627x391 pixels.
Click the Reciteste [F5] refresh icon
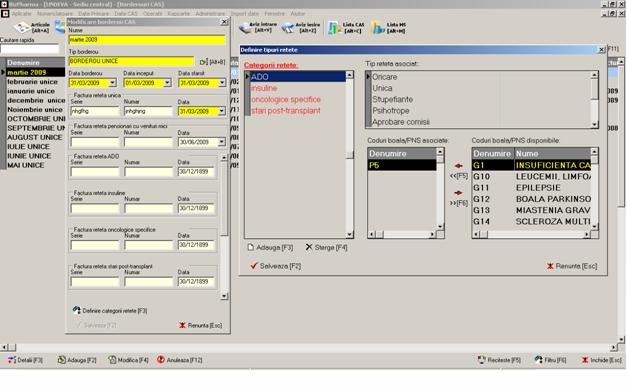481,360
